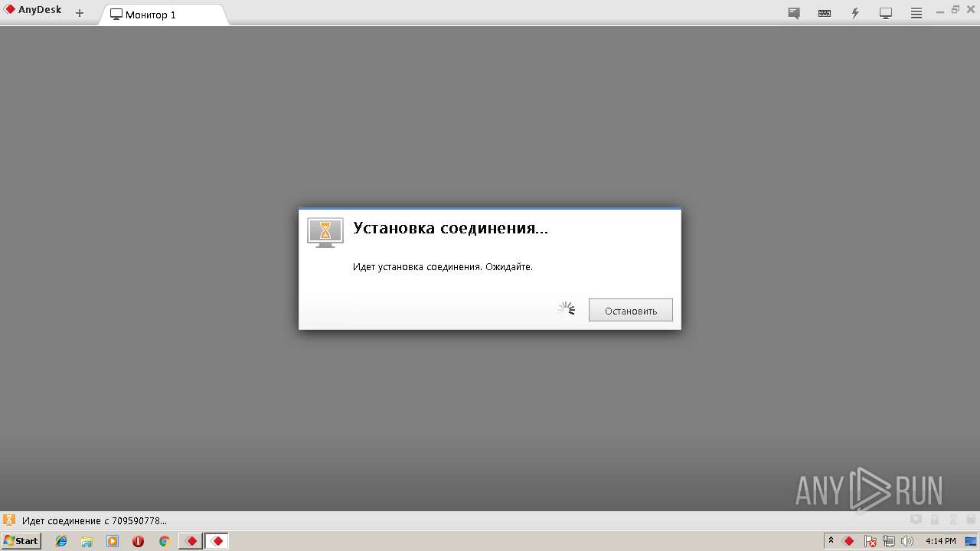This screenshot has height=551, width=980.
Task: Switch to first AnyDesk taskbar window
Action: coord(191,541)
